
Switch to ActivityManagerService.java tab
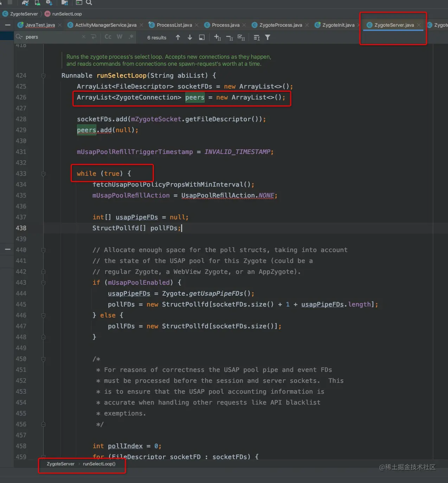[105, 25]
